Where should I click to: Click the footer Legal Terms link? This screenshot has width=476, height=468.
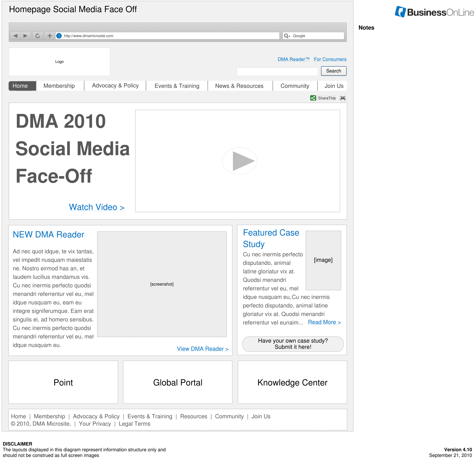(134, 424)
